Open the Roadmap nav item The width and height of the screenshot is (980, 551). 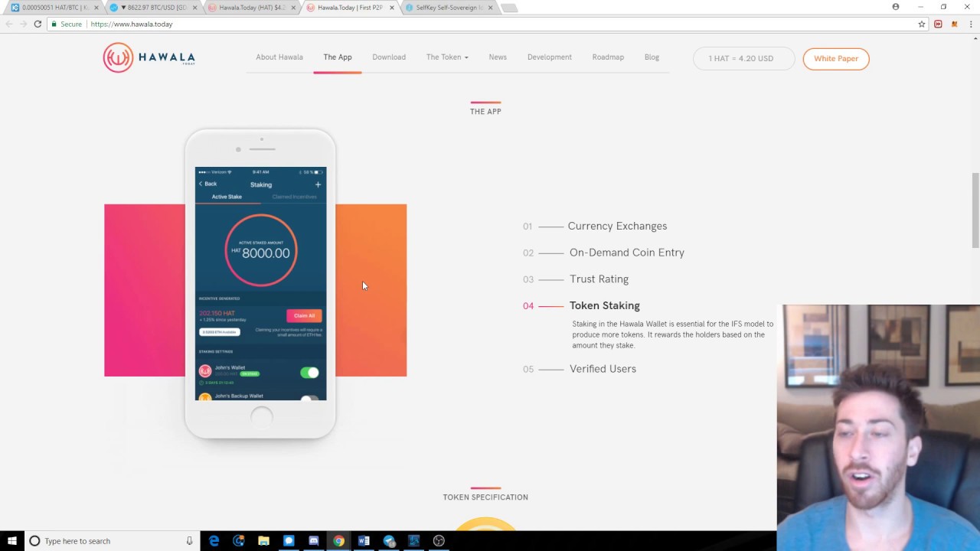click(x=608, y=57)
